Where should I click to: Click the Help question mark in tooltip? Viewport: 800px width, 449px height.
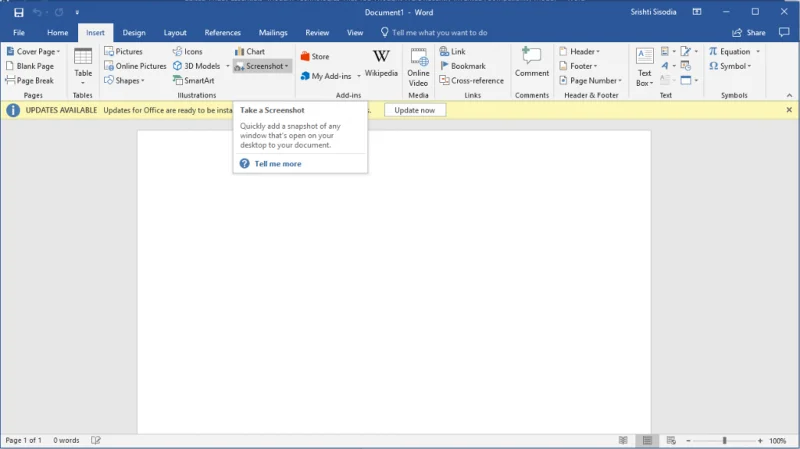pyautogui.click(x=245, y=164)
